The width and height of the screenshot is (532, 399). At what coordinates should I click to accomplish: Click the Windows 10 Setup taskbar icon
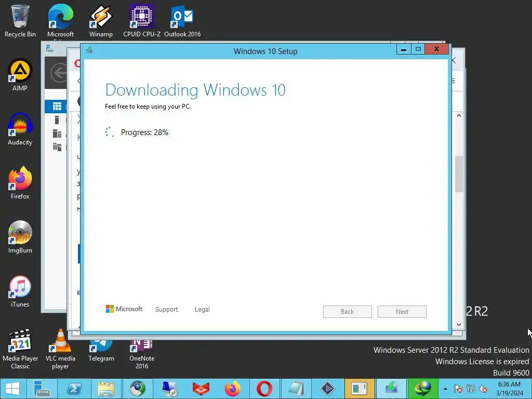click(391, 389)
